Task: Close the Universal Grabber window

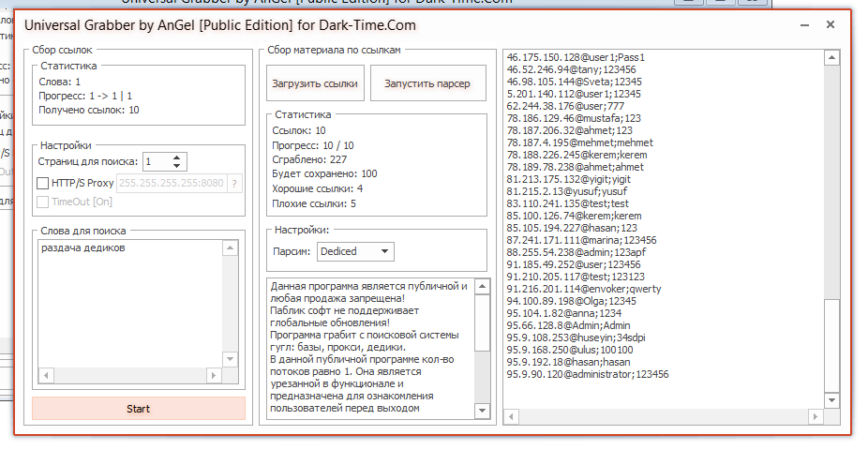Action: tap(831, 24)
